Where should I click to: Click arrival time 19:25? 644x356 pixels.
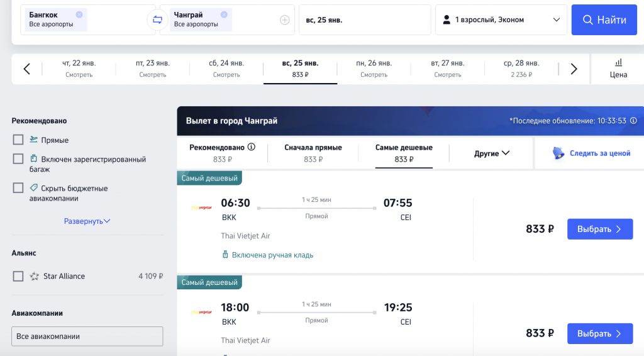pyautogui.click(x=398, y=308)
